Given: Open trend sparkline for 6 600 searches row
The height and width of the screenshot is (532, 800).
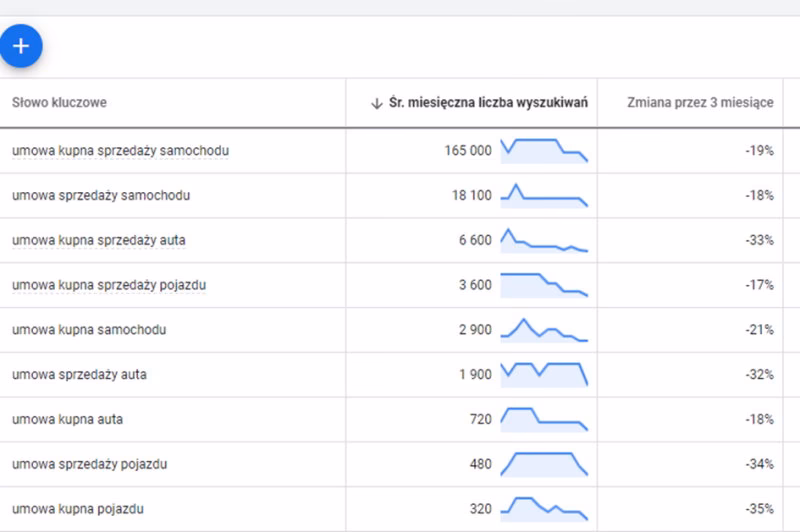Looking at the screenshot, I should (544, 240).
